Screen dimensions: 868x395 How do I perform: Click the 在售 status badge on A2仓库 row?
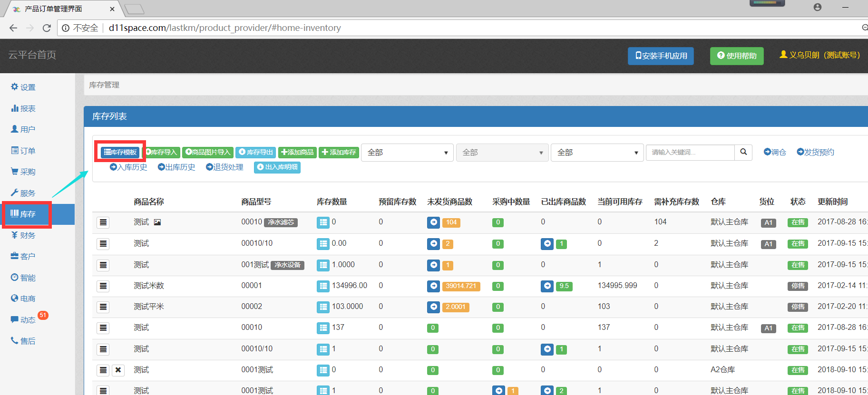798,370
